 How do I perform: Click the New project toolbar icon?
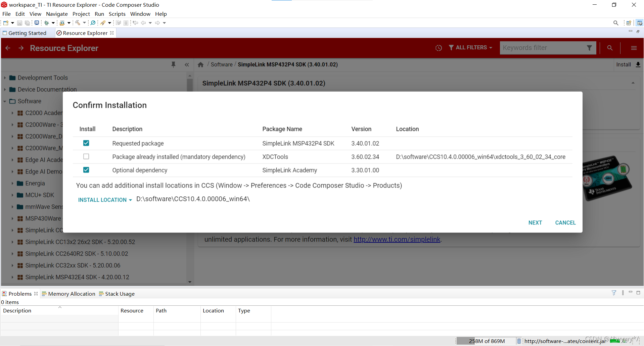point(6,23)
